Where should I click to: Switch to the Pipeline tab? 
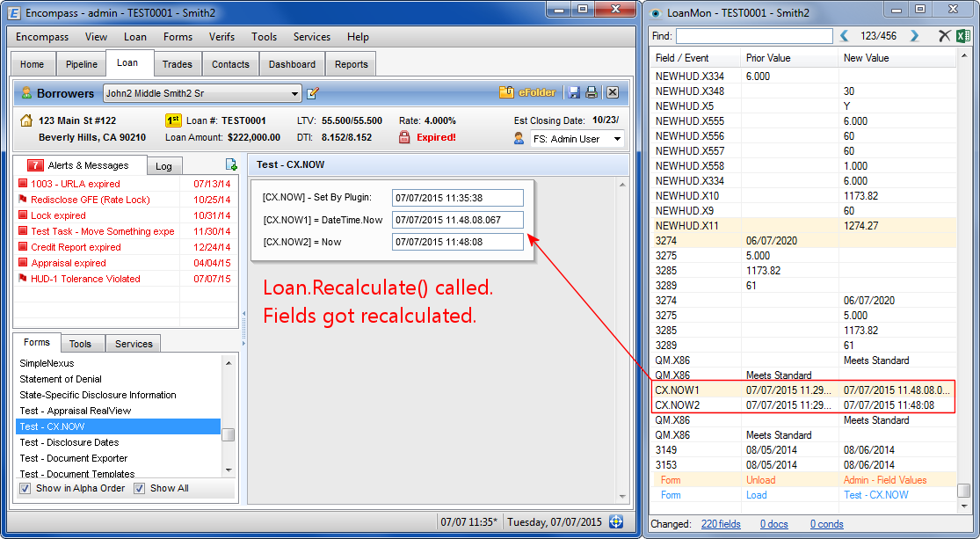[82, 64]
